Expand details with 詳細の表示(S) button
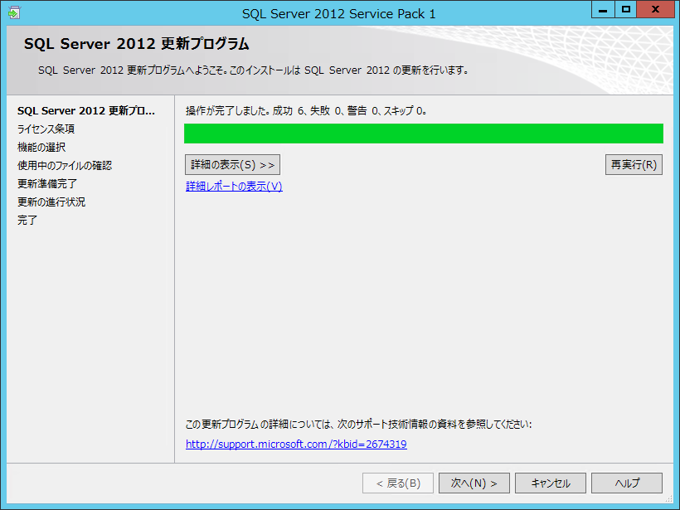 (232, 165)
